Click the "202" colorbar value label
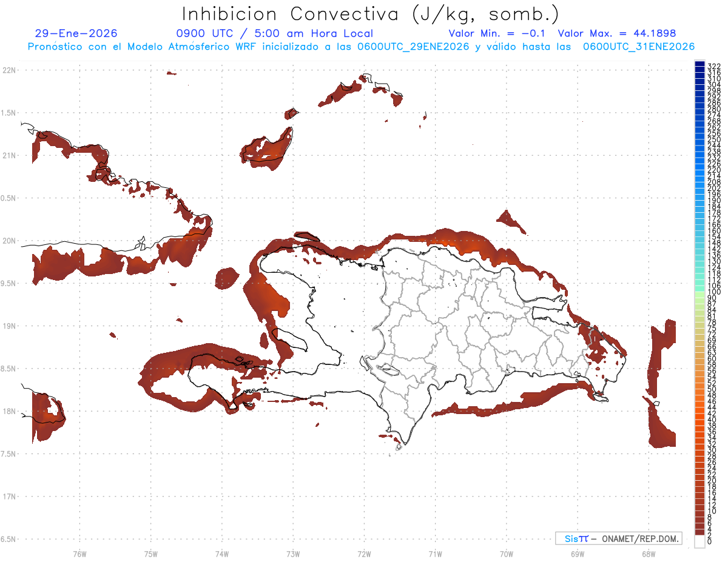The image size is (728, 562). tap(714, 188)
